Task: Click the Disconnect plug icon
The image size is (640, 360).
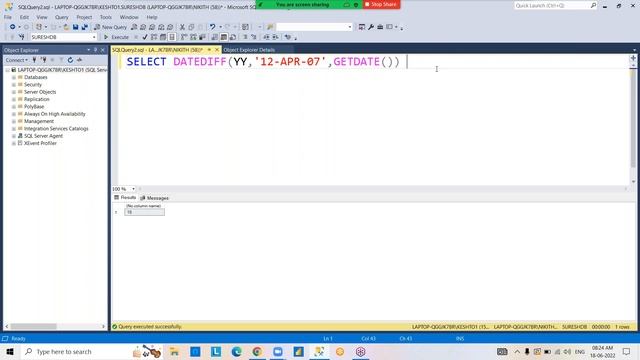Action: [43, 60]
